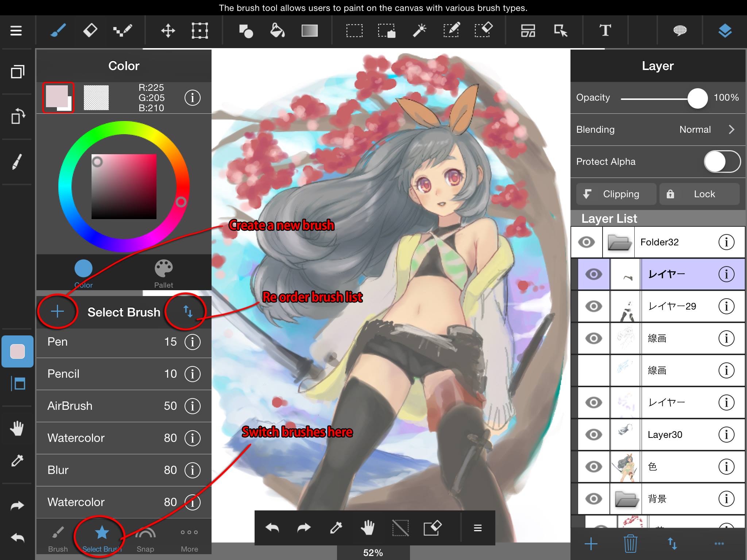
Task: Expand the Folder32 folder icon
Action: 619,242
